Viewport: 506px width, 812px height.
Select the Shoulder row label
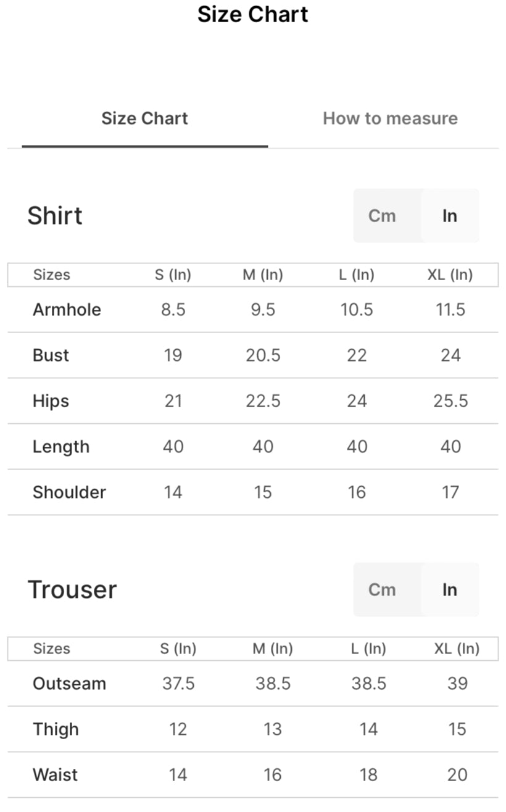coord(69,492)
